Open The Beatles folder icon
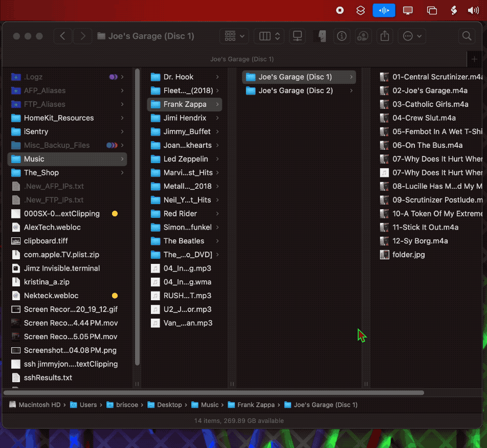This screenshot has height=448, width=487. pyautogui.click(x=156, y=241)
